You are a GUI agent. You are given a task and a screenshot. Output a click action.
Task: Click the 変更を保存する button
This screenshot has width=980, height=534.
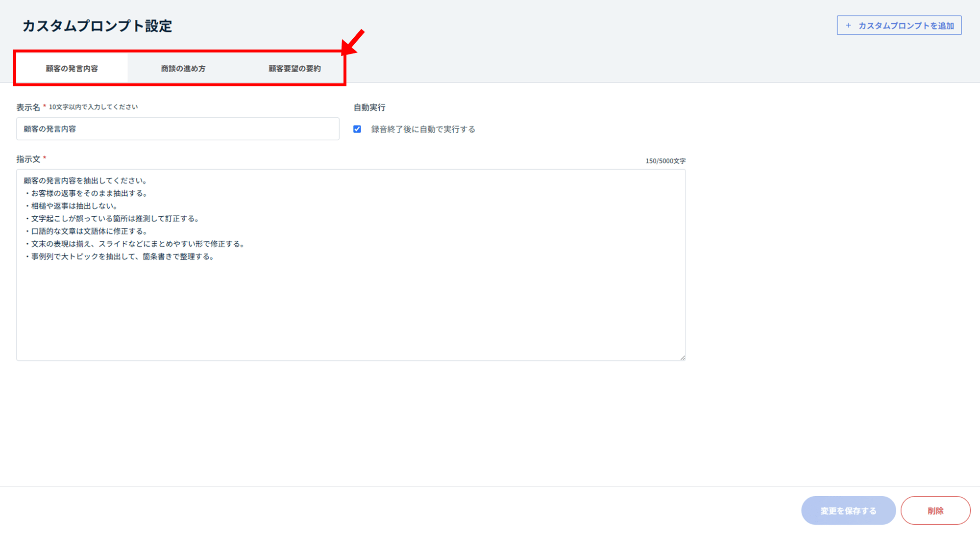(848, 510)
